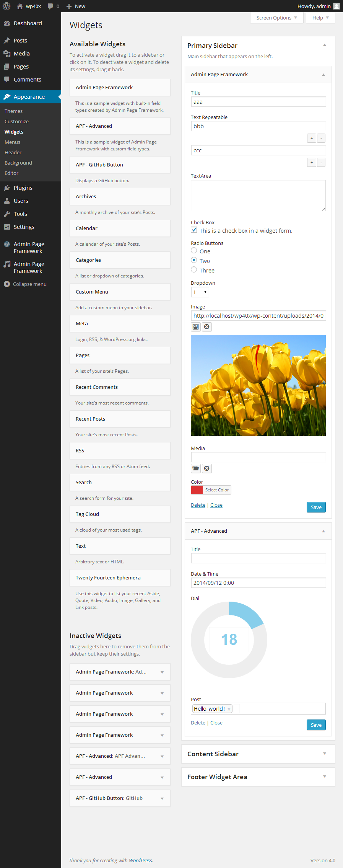
Task: Add a repeatable field after 'bbb' with plus
Action: point(312,139)
